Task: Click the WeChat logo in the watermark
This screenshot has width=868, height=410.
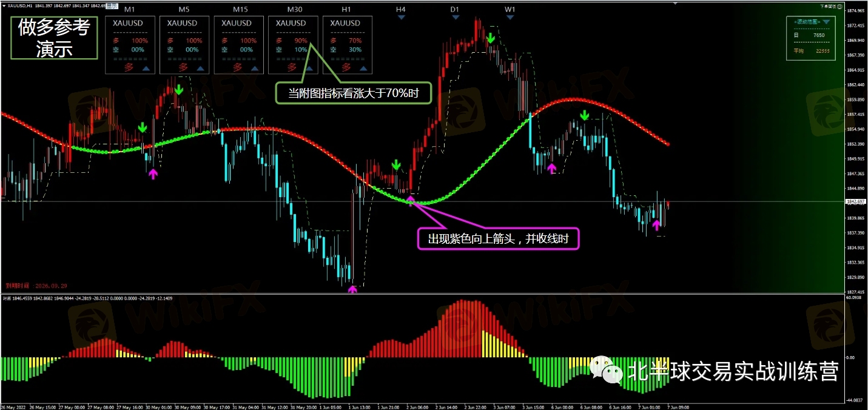Action: pyautogui.click(x=607, y=369)
